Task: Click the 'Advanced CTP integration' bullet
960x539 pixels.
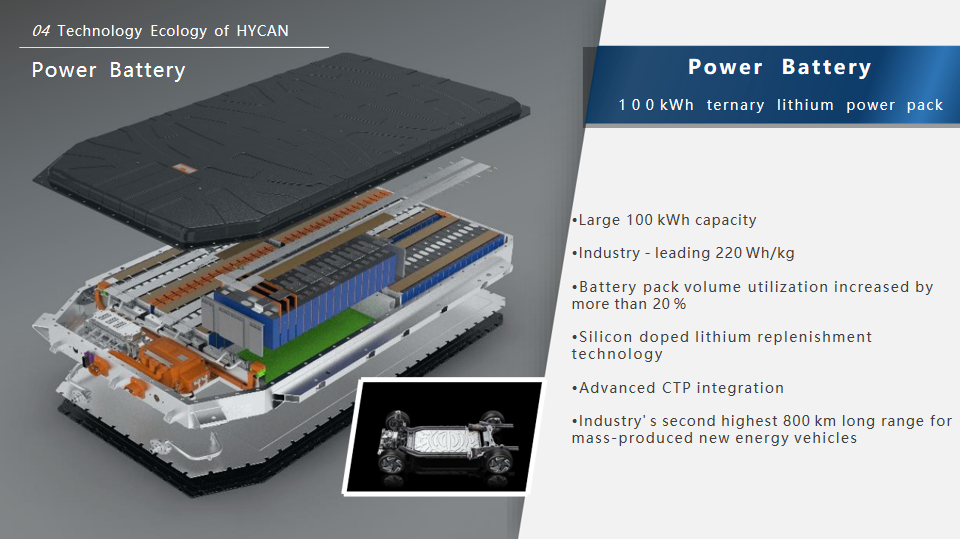Action: (x=678, y=388)
